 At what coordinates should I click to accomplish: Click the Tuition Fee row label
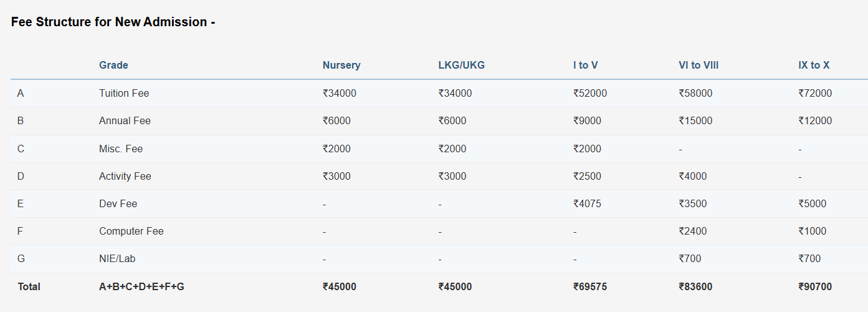pos(124,93)
